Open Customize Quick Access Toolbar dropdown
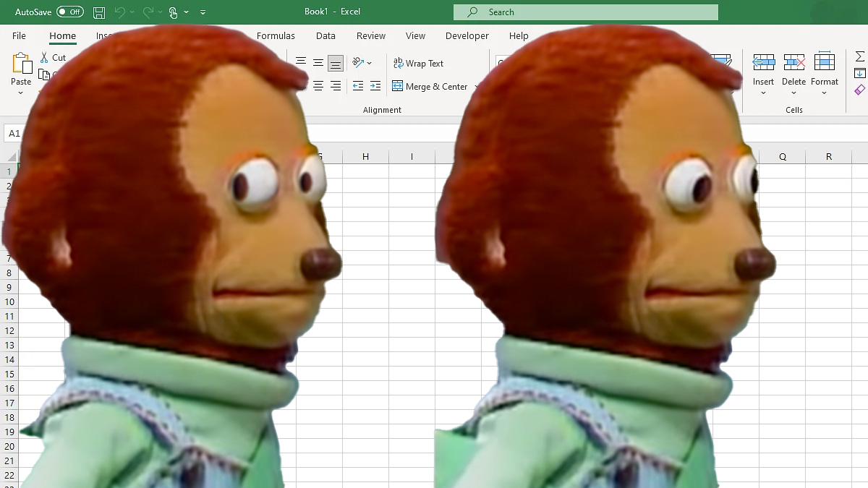The width and height of the screenshot is (868, 488). (x=203, y=12)
